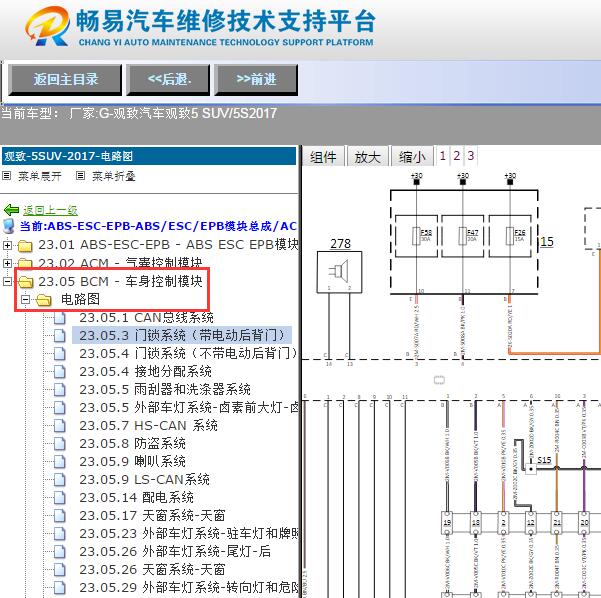The height and width of the screenshot is (598, 601).
Task: Click document icon for 23.05.1 CAN总线系统
Action: pyautogui.click(x=59, y=318)
